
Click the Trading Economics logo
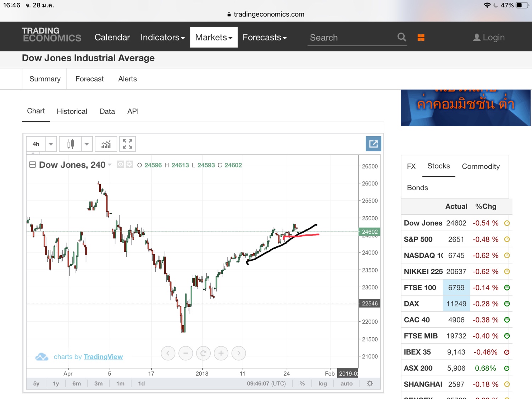coord(52,35)
